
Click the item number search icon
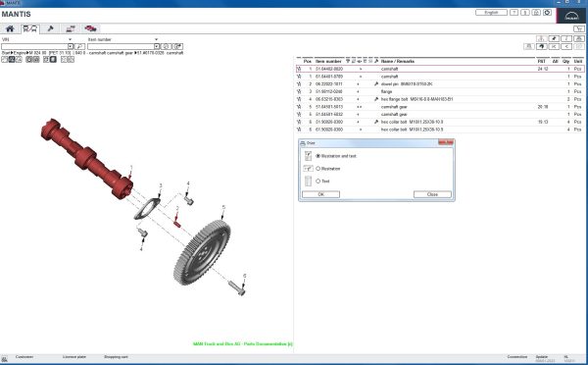(x=167, y=46)
